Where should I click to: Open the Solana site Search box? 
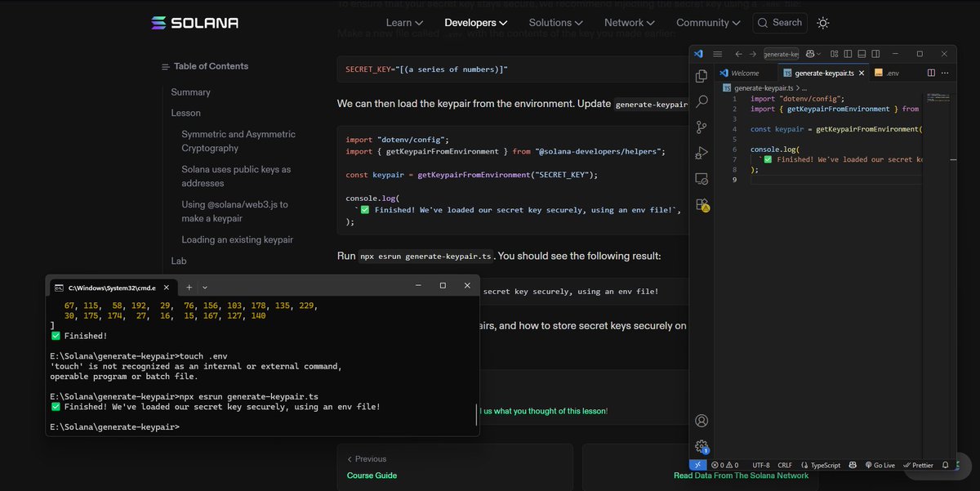pos(780,23)
